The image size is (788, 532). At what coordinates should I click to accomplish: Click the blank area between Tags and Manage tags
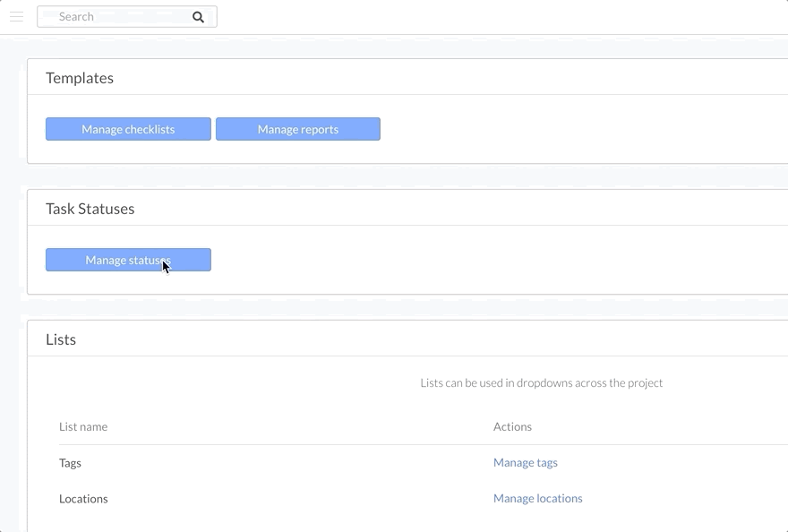pyautogui.click(x=287, y=463)
